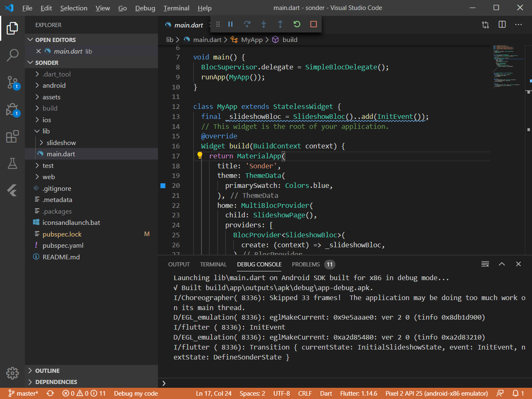Click the Step Into debug icon
The image size is (532, 399).
[x=264, y=24]
